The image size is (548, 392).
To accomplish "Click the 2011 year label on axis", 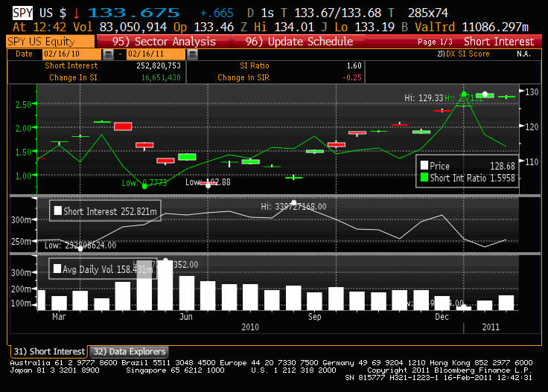I will click(491, 327).
